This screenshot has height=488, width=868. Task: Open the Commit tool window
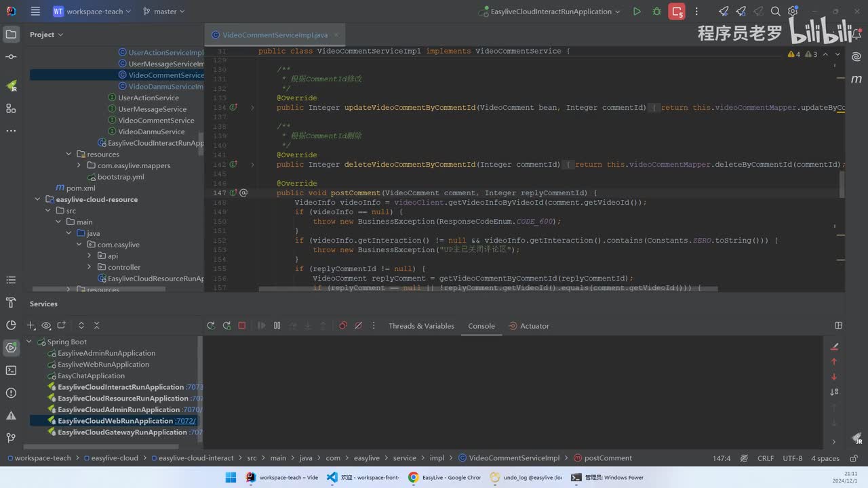[11, 57]
